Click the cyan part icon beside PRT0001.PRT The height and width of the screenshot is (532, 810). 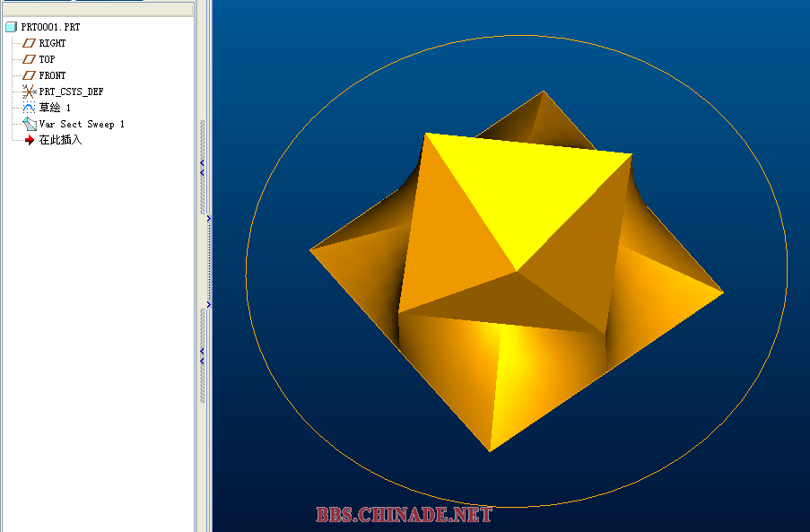tap(11, 27)
